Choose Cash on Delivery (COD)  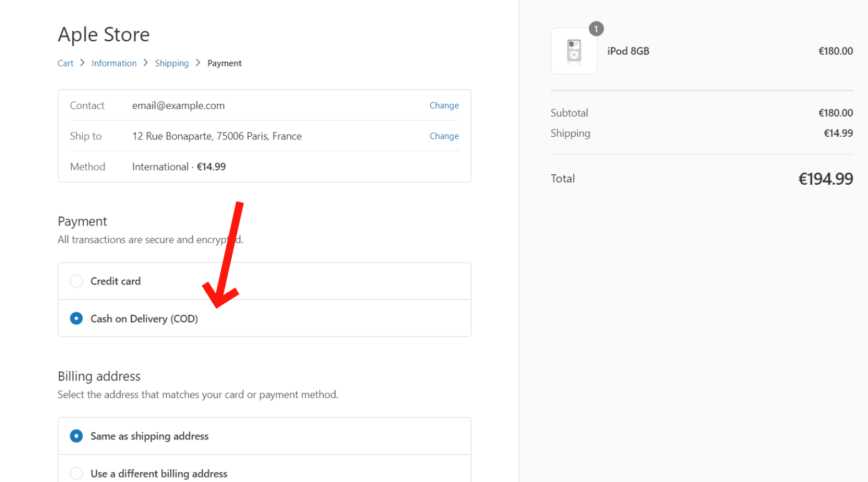[x=77, y=319]
